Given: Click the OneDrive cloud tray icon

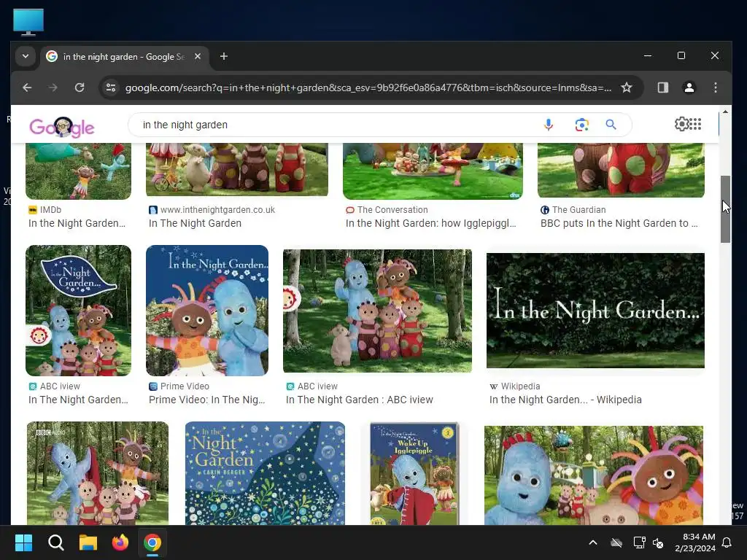Looking at the screenshot, I should click(616, 542).
